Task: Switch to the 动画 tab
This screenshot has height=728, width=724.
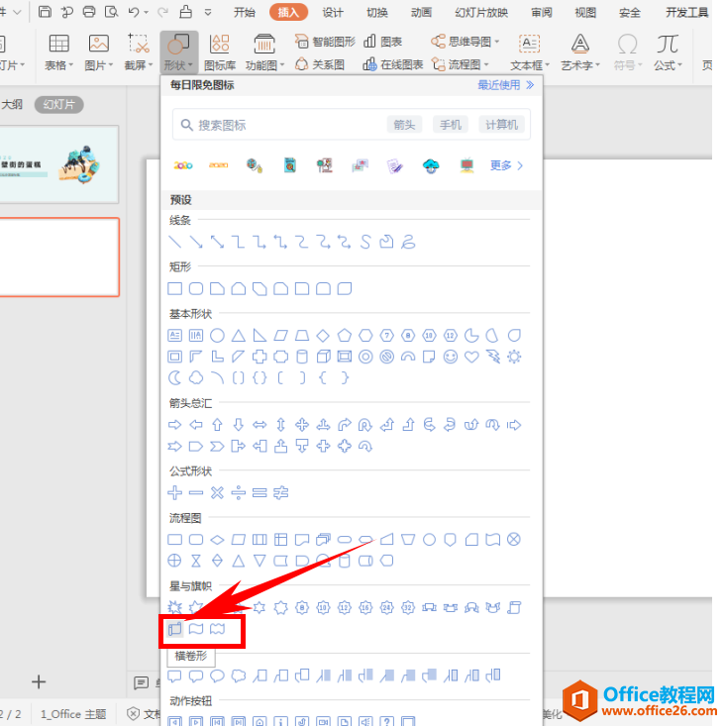Action: pos(421,13)
